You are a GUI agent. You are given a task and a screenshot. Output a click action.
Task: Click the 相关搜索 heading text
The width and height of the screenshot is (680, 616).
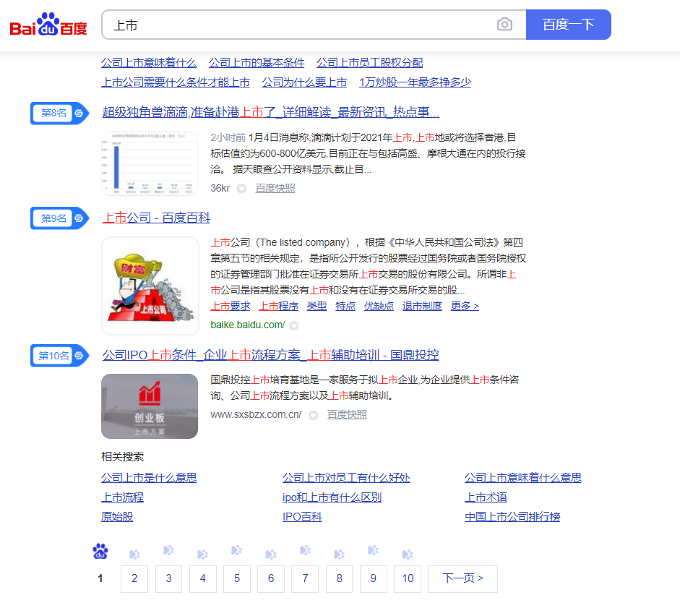click(122, 456)
